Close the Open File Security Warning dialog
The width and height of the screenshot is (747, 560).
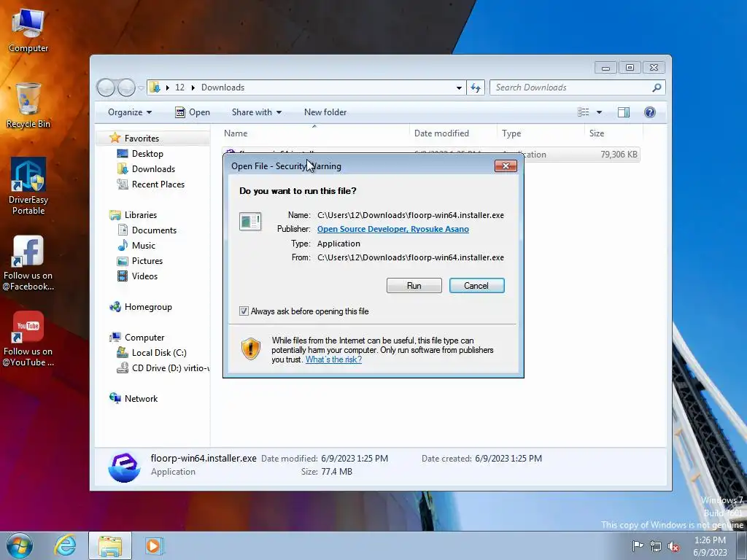coord(506,166)
